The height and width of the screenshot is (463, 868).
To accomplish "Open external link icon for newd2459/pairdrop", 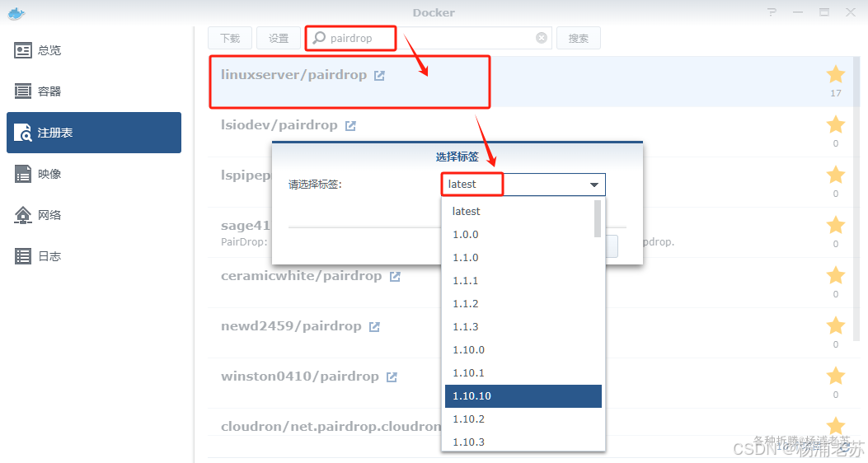I will tap(374, 327).
